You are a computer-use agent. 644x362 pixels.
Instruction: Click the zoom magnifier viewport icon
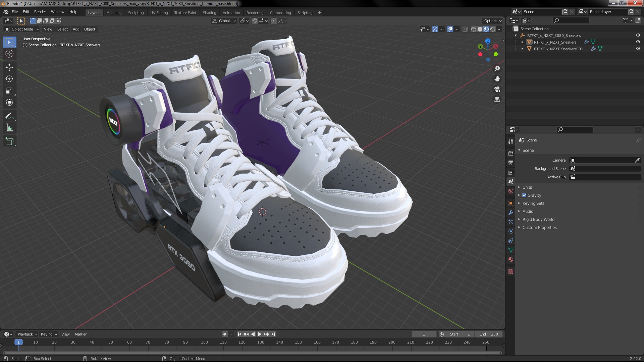click(497, 69)
